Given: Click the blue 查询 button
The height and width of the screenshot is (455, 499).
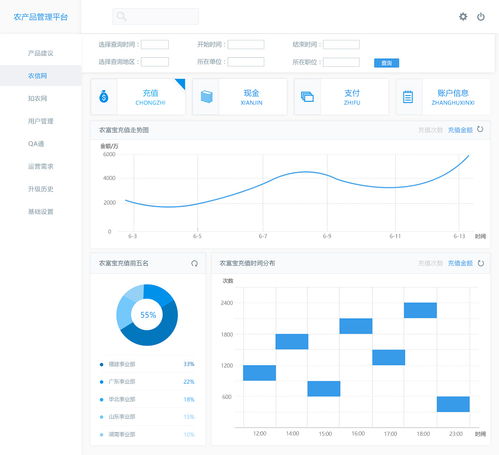Looking at the screenshot, I should [x=386, y=63].
